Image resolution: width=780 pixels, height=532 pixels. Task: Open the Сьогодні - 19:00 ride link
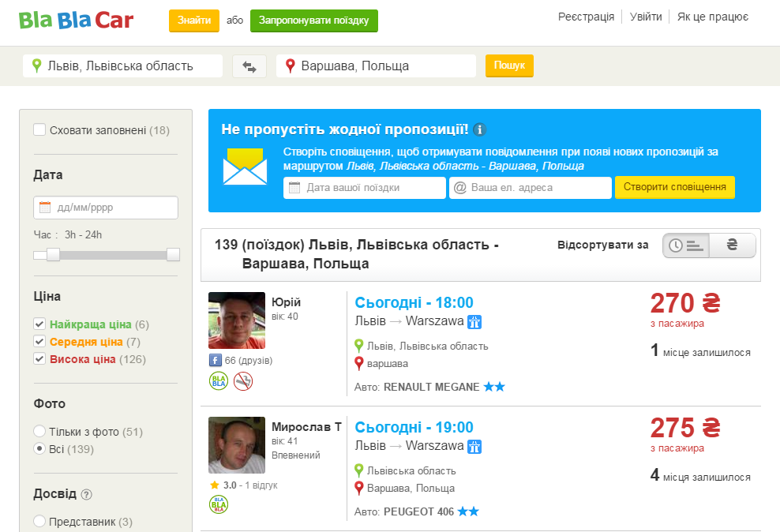(414, 427)
